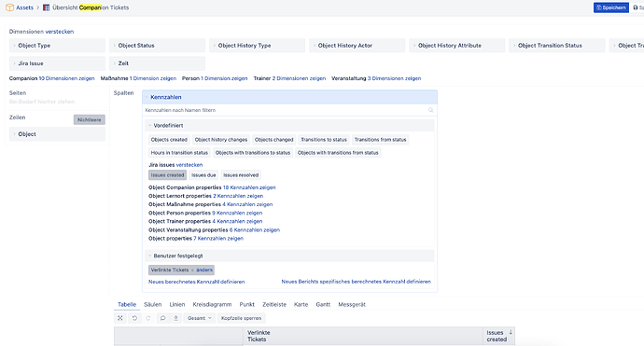
Task: Show 2 Kennzahlen for Object Lernort properties
Action: click(x=238, y=196)
